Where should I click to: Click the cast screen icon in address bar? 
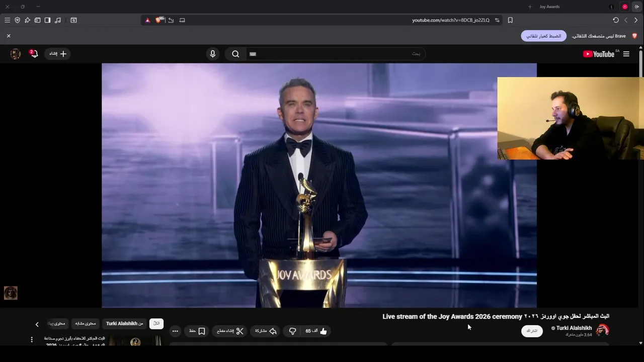point(182,20)
